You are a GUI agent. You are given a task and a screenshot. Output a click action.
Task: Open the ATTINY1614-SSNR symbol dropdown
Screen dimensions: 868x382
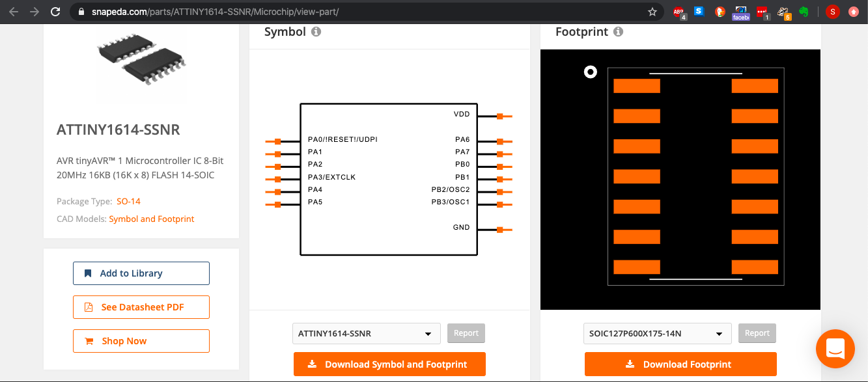pyautogui.click(x=366, y=333)
